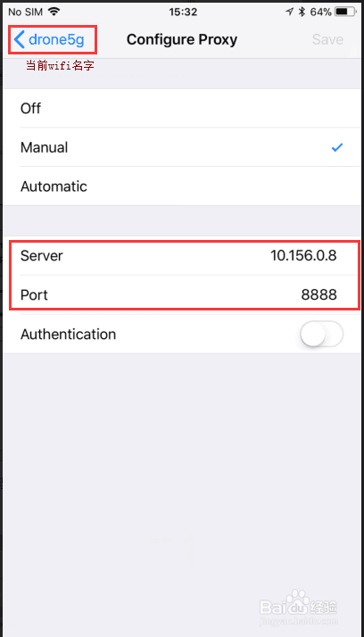Select the Automatic proxy option

182,186
